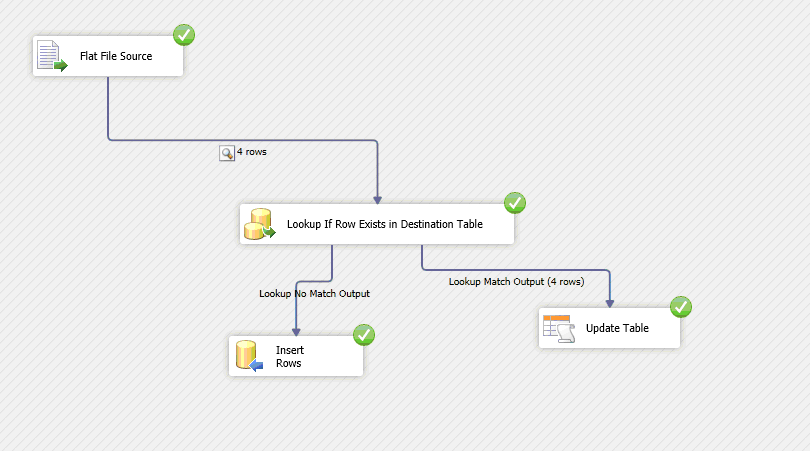Select the Flat File Source name text
The image size is (810, 451).
click(x=116, y=56)
